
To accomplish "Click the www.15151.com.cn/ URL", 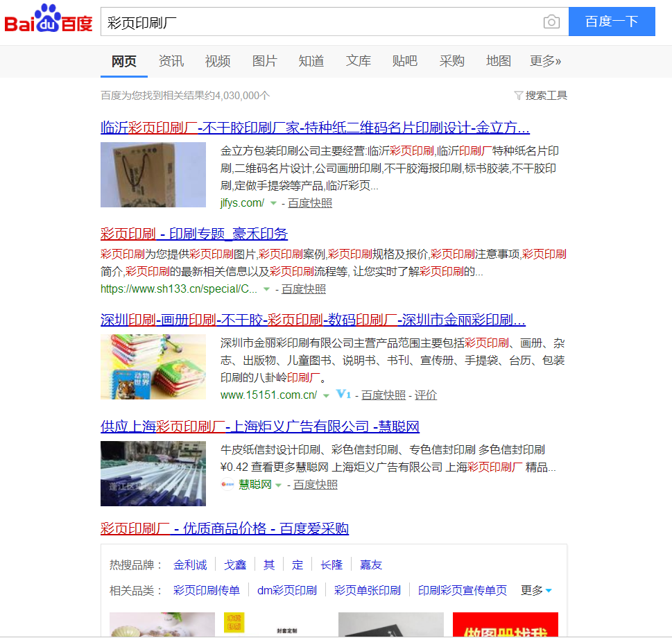I will 268,395.
